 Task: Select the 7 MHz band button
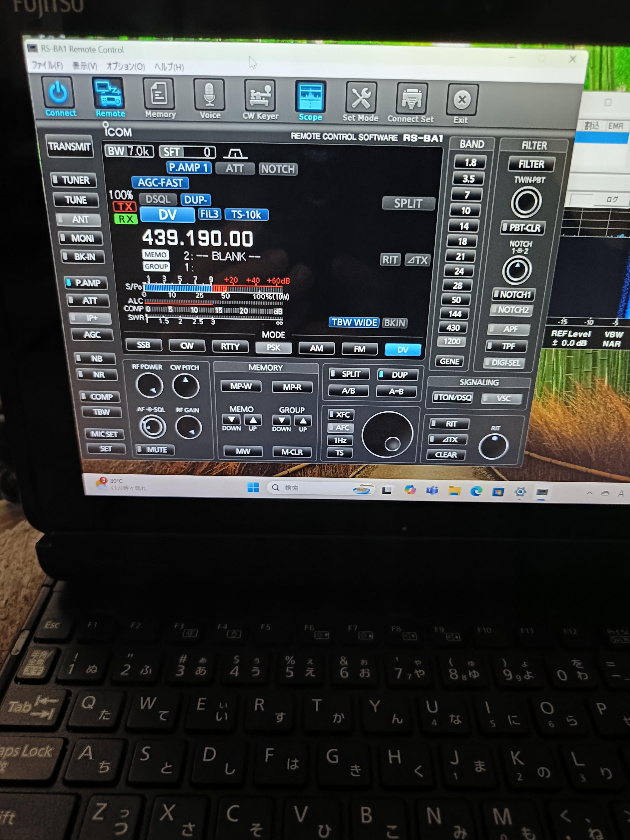click(467, 194)
